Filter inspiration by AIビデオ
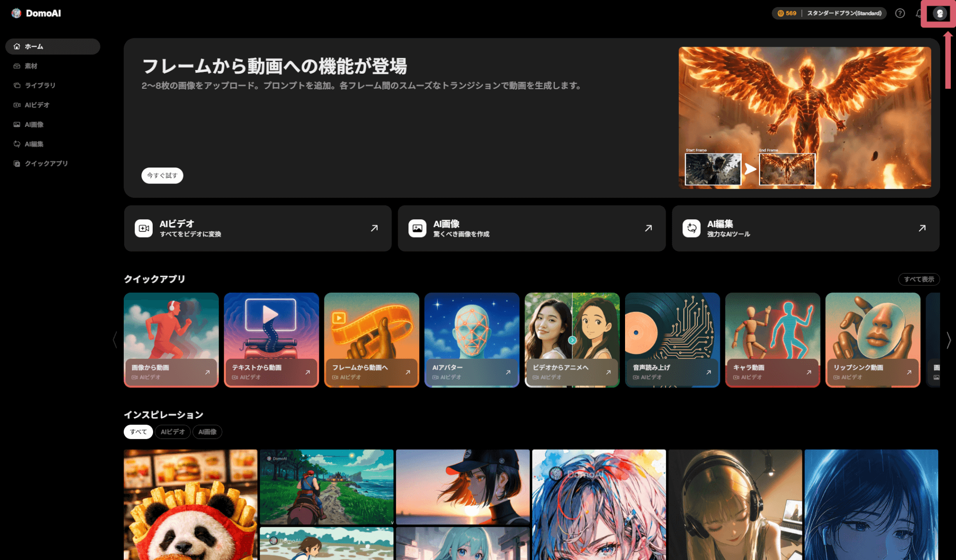 pos(172,432)
